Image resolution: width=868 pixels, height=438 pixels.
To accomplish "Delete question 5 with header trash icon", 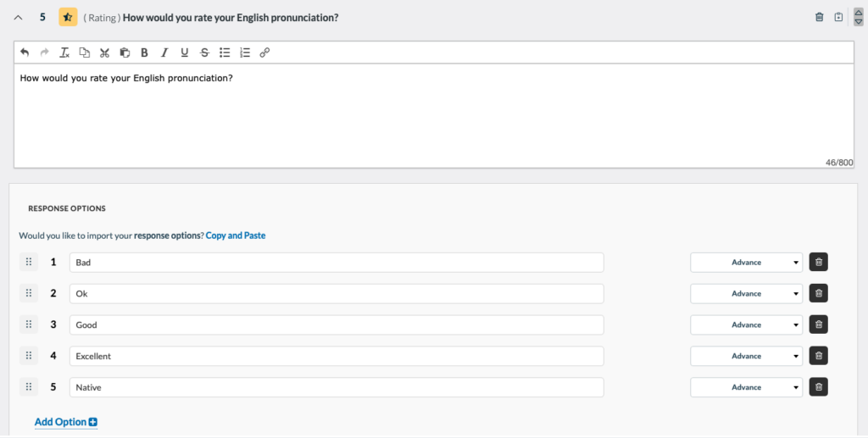I will point(820,17).
